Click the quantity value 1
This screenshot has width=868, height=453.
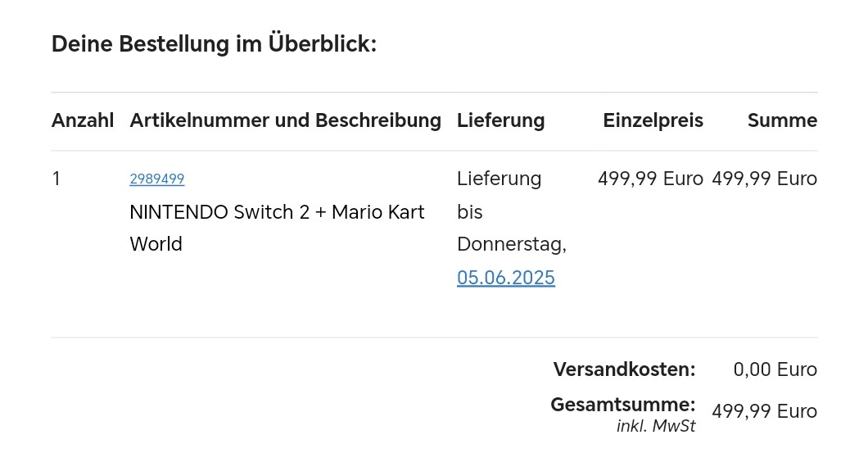(x=56, y=179)
